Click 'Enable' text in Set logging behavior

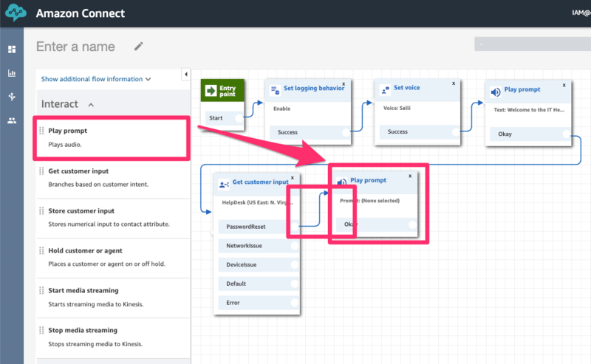point(282,109)
